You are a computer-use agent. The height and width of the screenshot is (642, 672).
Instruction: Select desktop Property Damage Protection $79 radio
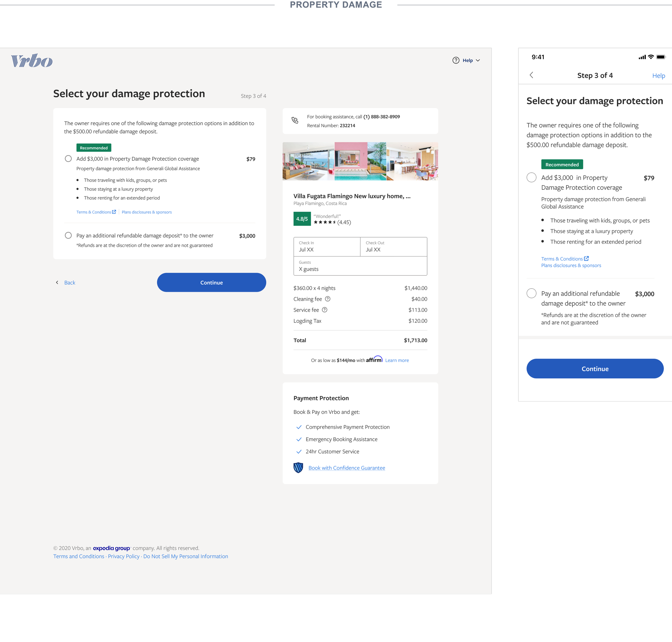click(68, 159)
